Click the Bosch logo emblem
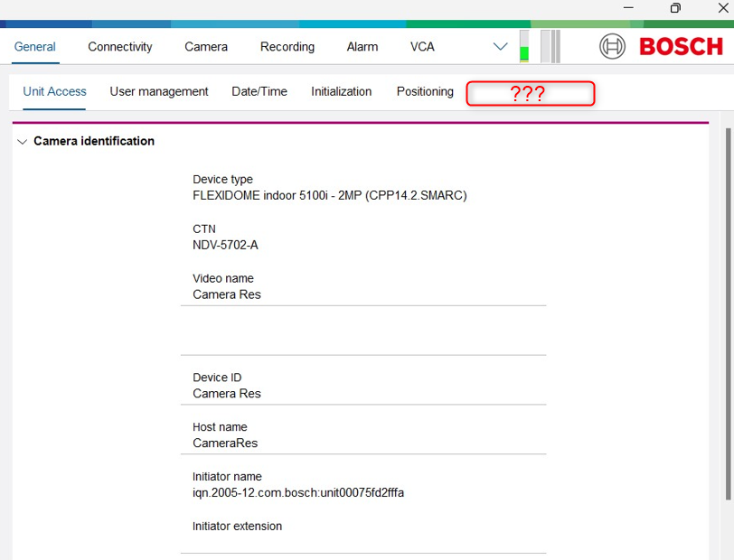 point(612,47)
